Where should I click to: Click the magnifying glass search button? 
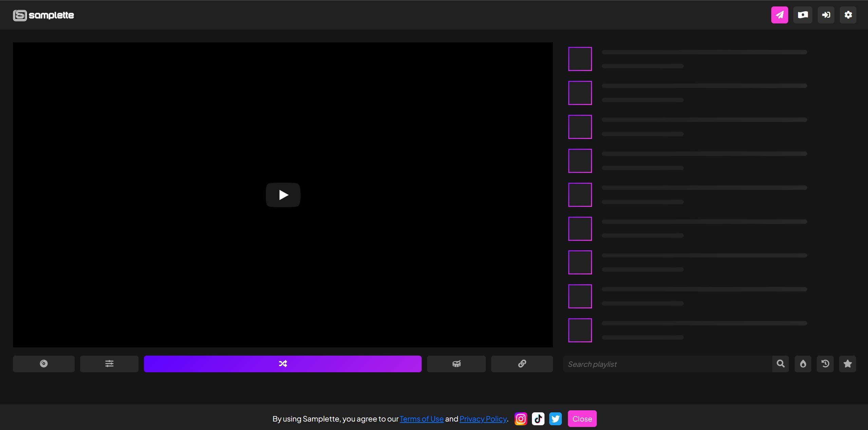click(x=780, y=364)
